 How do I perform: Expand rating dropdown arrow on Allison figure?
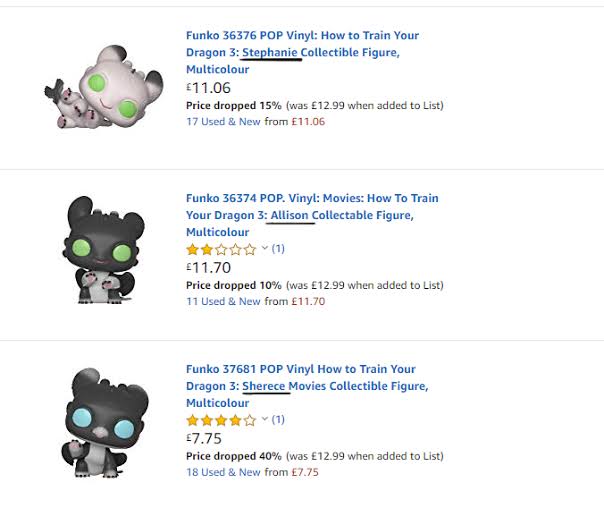[x=265, y=249]
